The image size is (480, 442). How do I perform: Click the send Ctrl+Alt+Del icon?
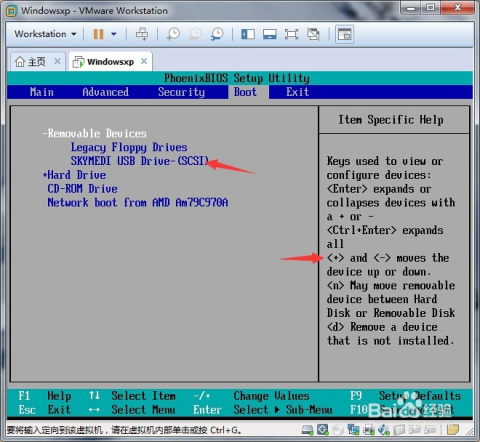pyautogui.click(x=142, y=34)
